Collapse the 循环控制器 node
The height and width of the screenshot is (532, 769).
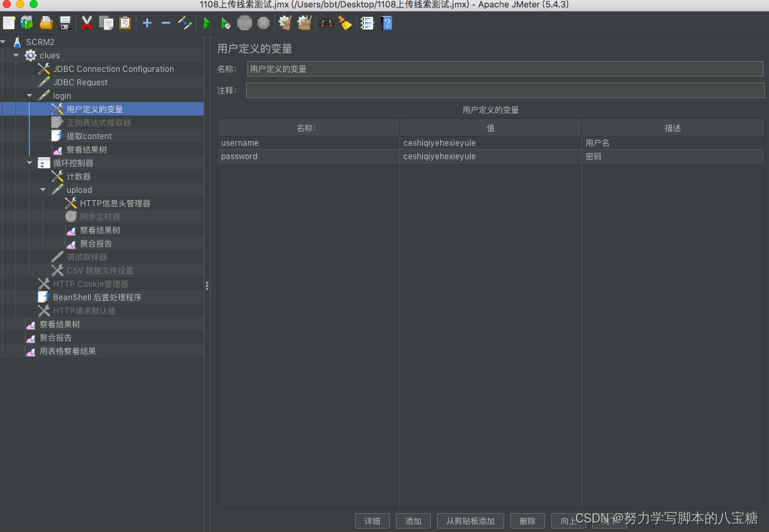[30, 163]
